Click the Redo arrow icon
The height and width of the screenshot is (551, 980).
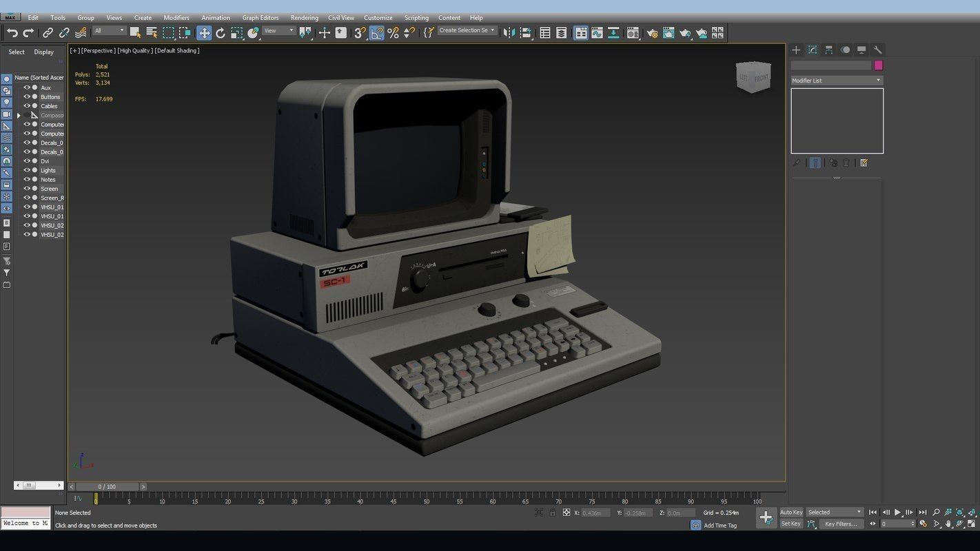pos(28,32)
